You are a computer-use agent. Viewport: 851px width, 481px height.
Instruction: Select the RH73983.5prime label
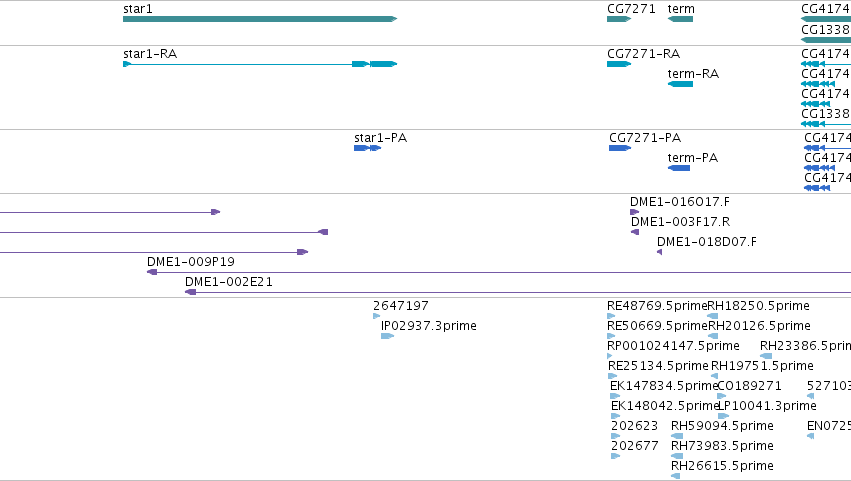coord(722,446)
